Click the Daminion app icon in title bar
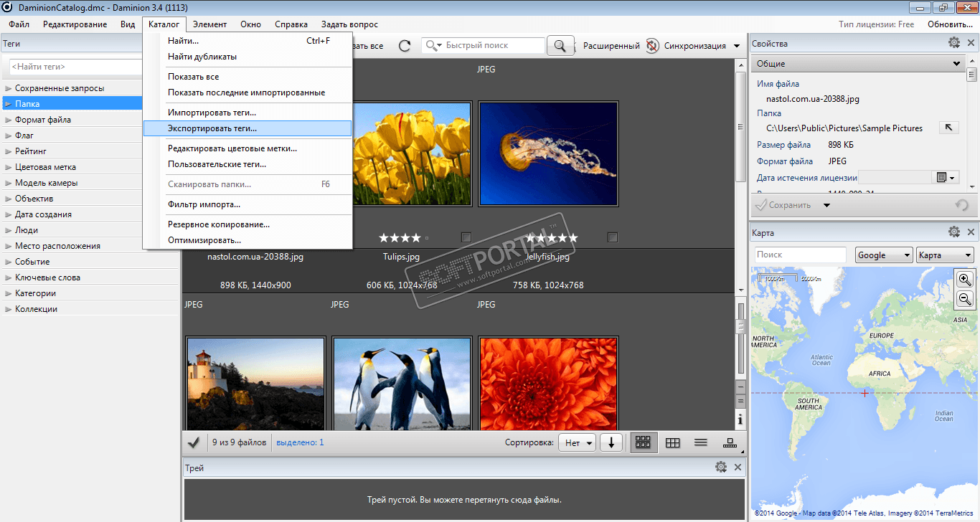980x522 pixels. click(x=7, y=7)
